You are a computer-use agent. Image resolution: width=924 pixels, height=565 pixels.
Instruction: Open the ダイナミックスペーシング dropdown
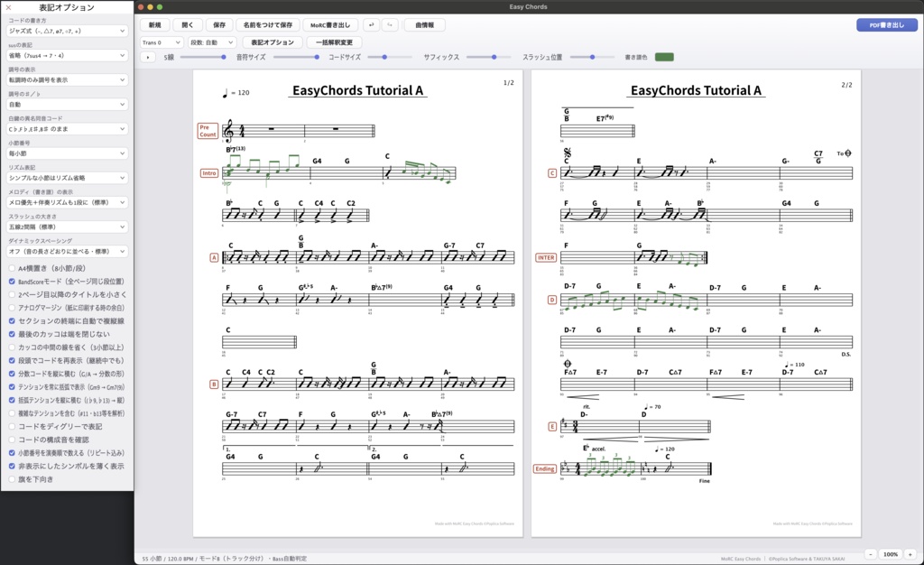[67, 251]
